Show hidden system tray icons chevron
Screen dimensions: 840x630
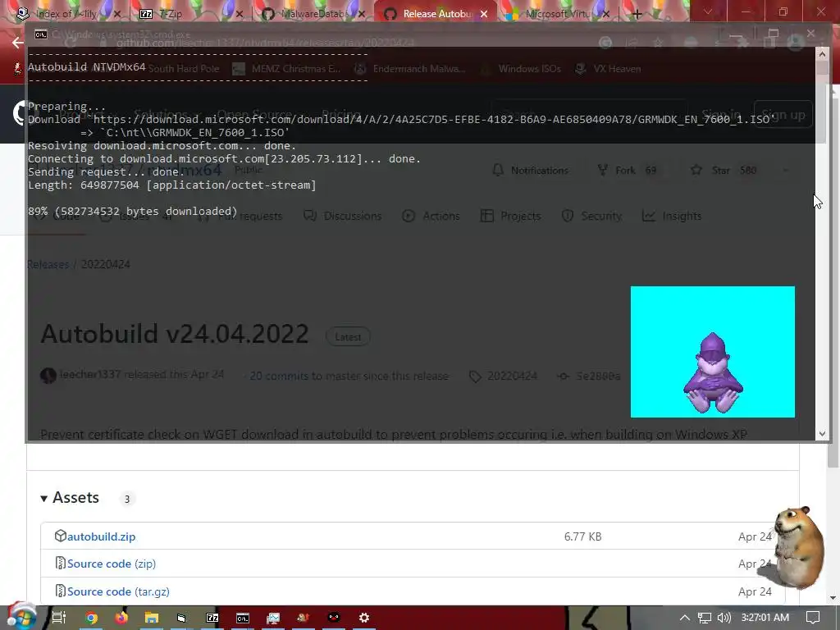(685, 618)
